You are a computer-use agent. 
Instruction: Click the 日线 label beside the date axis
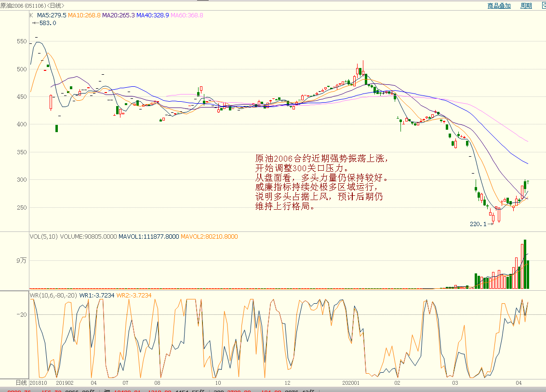click(21, 383)
